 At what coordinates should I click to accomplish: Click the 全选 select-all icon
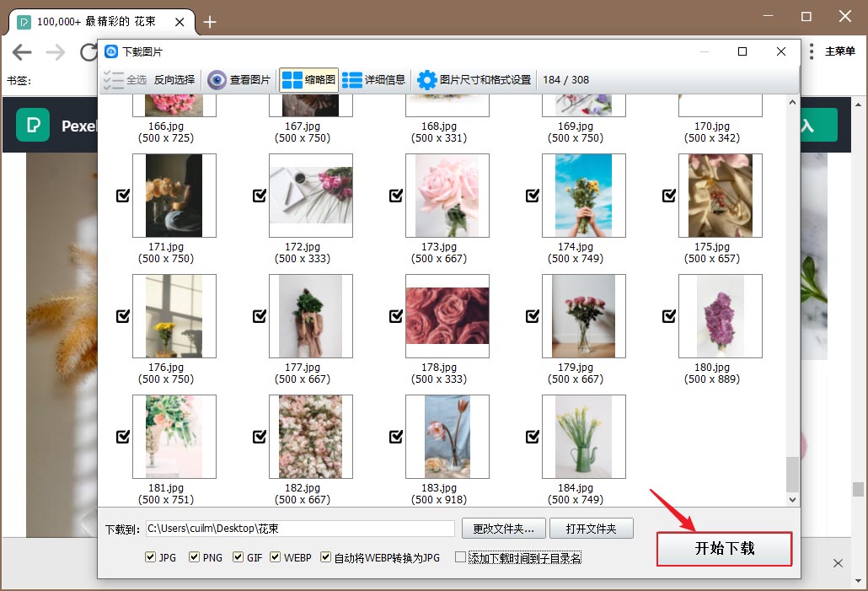113,80
